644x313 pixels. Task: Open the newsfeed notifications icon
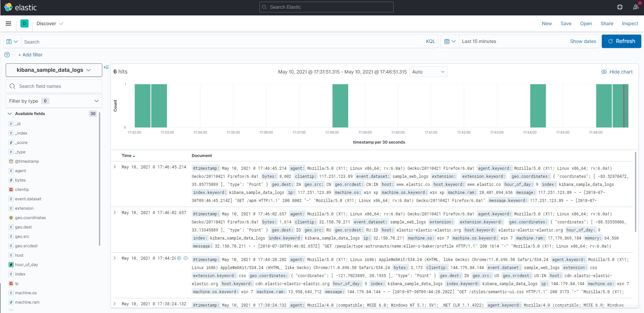(636, 7)
